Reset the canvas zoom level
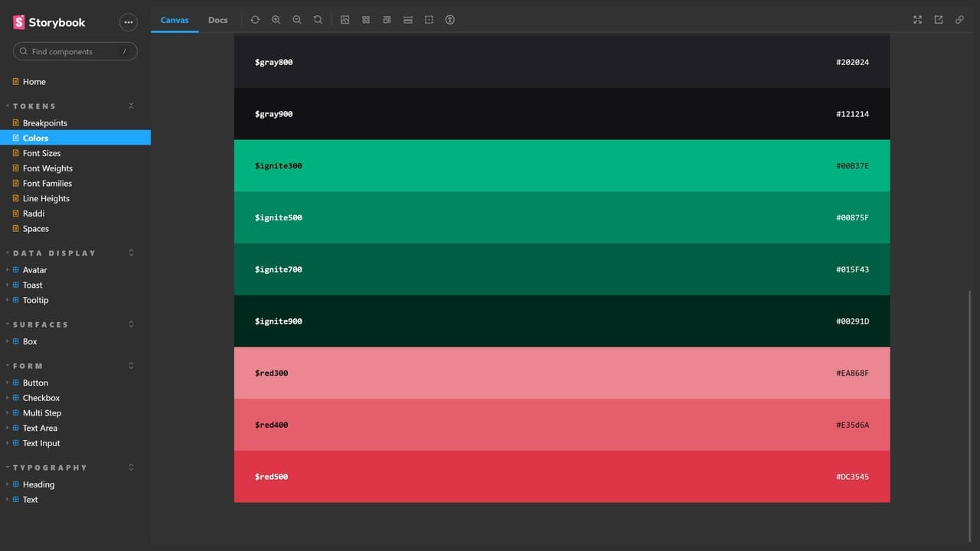 click(x=318, y=20)
